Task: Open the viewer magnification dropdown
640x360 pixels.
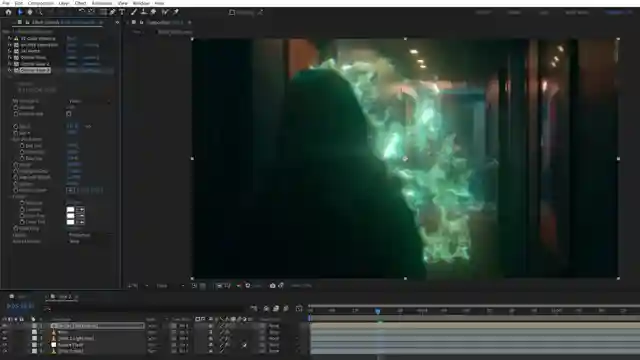Action: pyautogui.click(x=139, y=286)
